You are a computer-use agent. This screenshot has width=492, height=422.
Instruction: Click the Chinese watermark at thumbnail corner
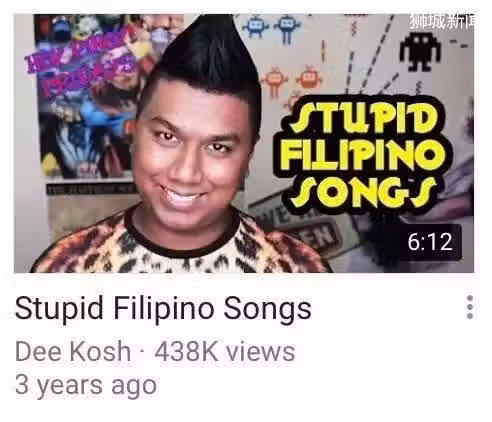[442, 21]
